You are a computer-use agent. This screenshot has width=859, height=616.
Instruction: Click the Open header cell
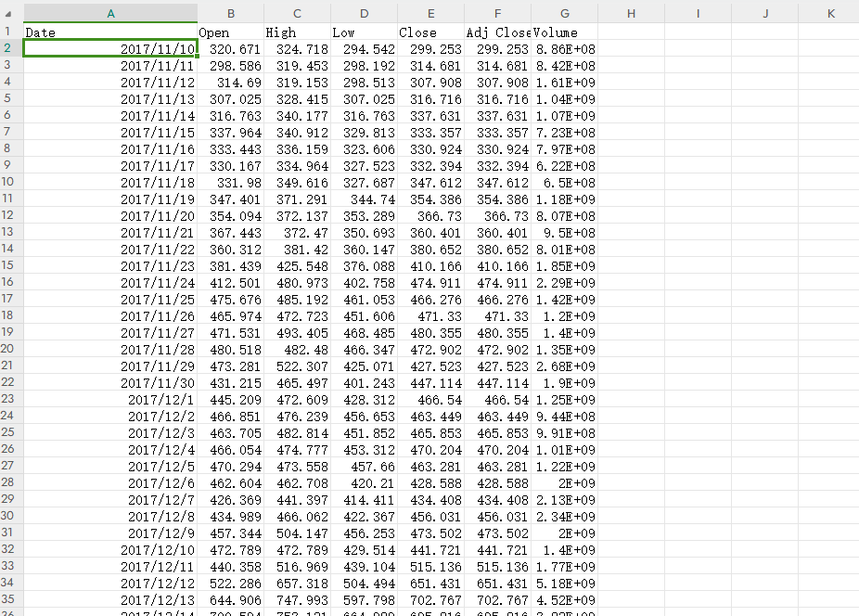231,32
